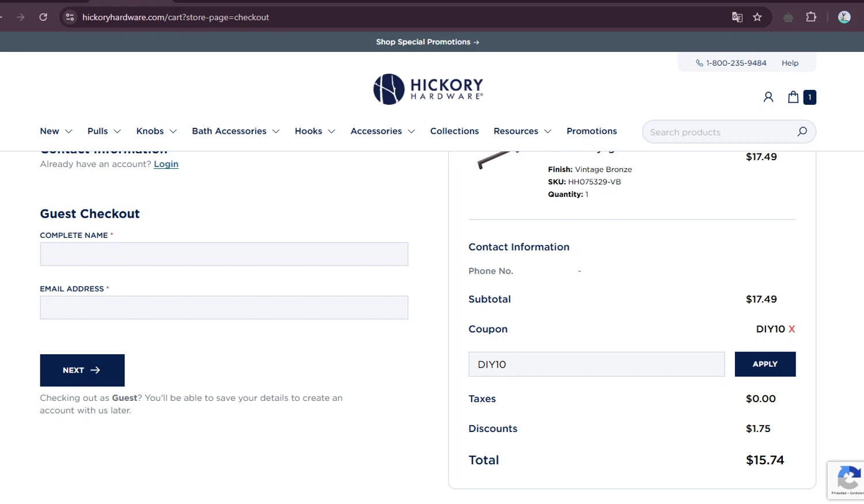
Task: Bookmark this page with the star icon
Action: 757,17
